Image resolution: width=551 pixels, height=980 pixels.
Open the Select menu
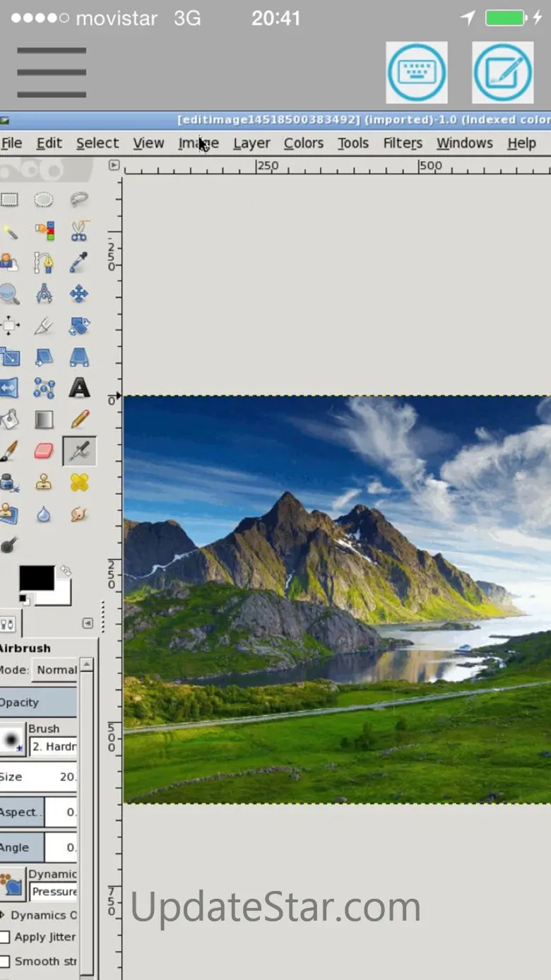97,143
